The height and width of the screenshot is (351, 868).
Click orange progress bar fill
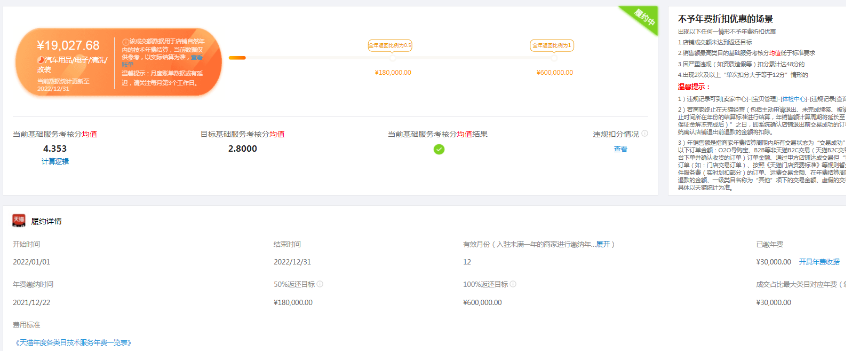coord(237,58)
